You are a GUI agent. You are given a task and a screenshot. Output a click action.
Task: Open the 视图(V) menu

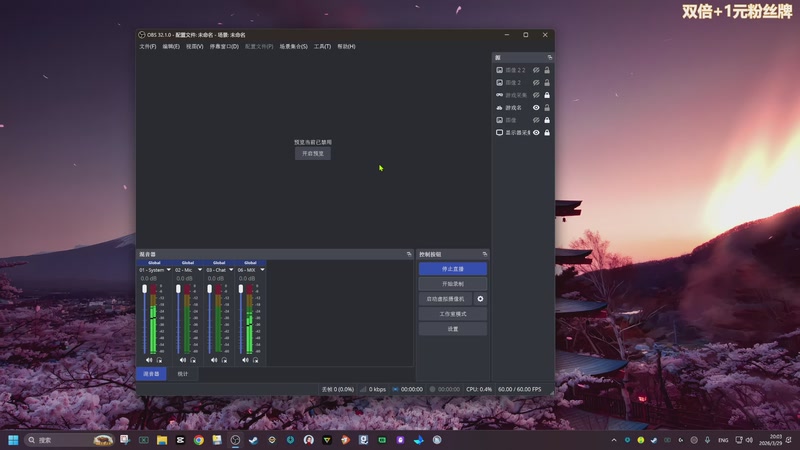[x=194, y=46]
